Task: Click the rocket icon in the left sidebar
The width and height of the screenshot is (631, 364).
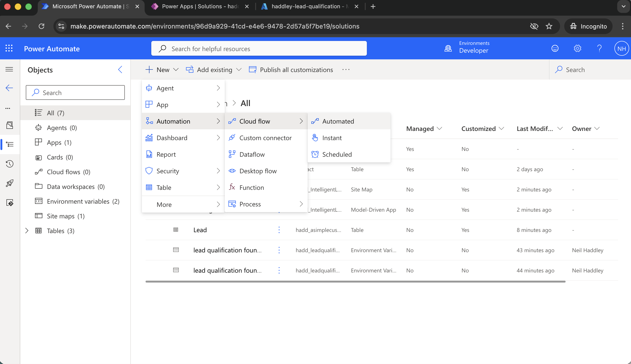Action: 9,183
